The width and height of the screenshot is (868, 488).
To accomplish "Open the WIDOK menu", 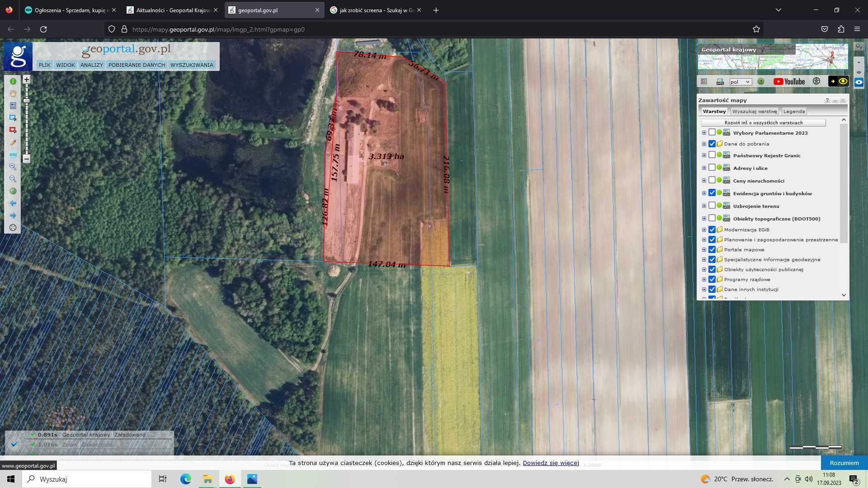I will coord(66,65).
